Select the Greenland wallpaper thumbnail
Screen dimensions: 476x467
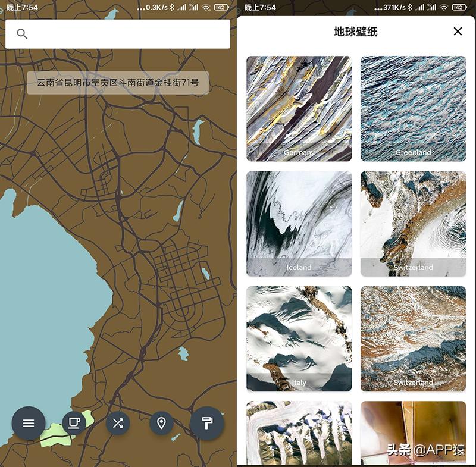[x=413, y=109]
